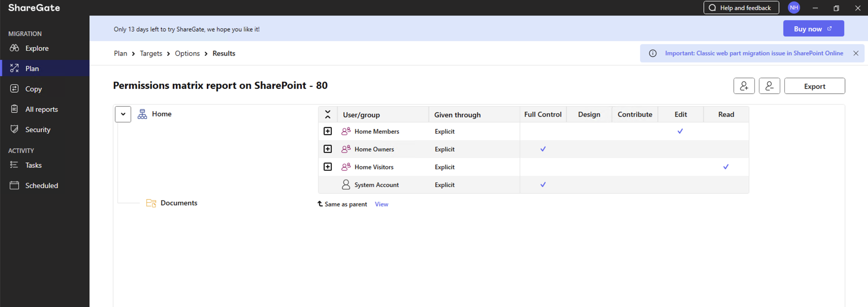868x307 pixels.
Task: Open the NH user avatar menu
Action: [794, 8]
